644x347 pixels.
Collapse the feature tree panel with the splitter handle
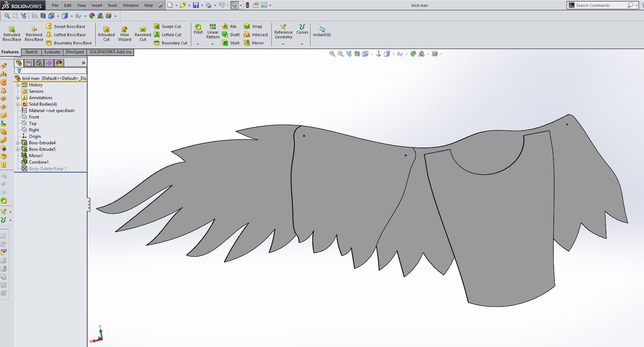point(88,205)
